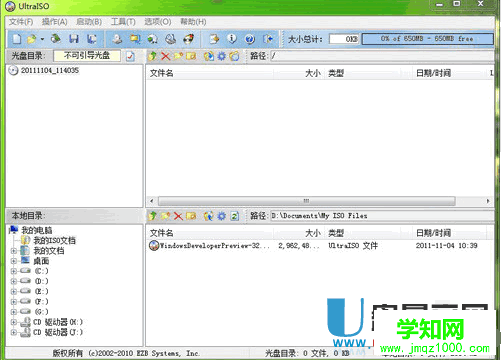Click the New Folder icon in local pane toolbar

point(165,216)
